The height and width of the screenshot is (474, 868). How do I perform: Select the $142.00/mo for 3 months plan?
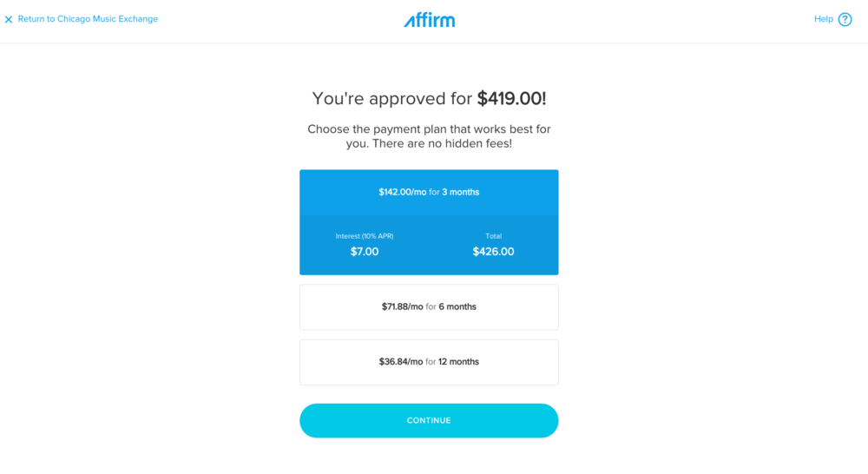click(x=429, y=192)
